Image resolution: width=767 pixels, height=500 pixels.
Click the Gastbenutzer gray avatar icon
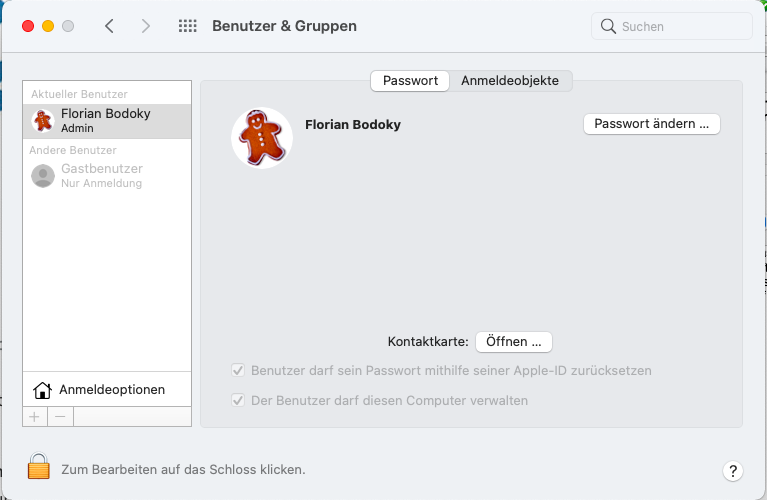coord(43,176)
